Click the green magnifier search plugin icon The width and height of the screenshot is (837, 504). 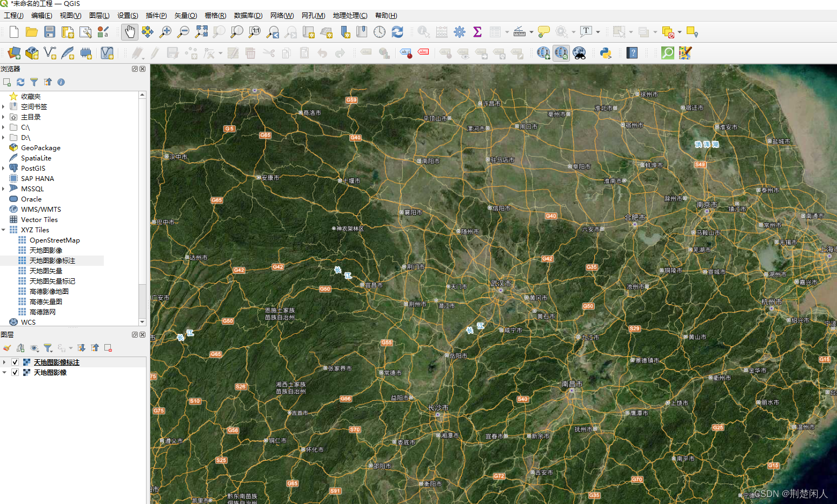click(668, 53)
